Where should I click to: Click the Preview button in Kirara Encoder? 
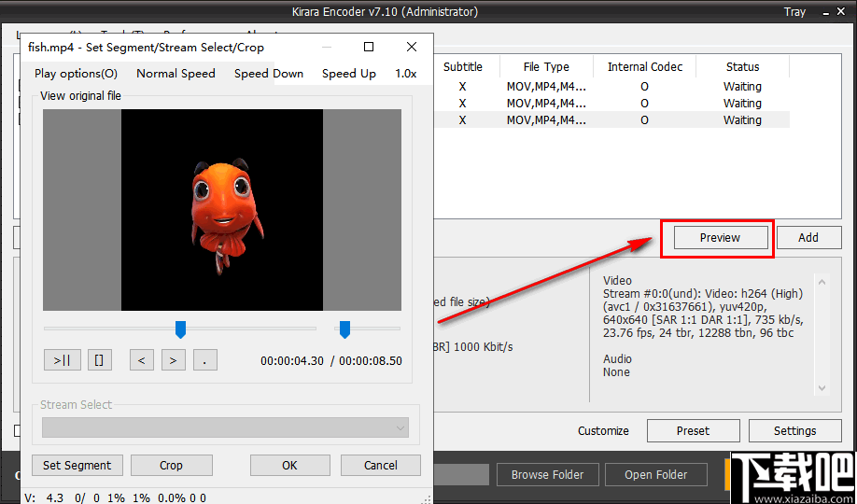point(721,238)
